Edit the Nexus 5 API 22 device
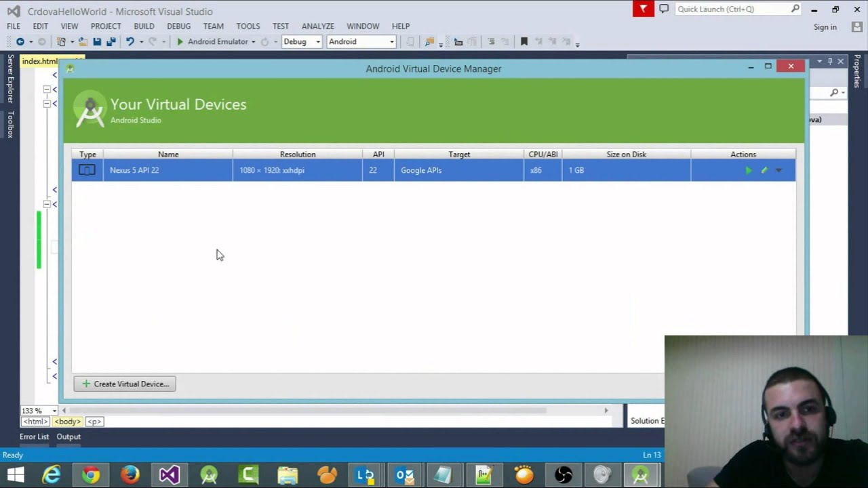The height and width of the screenshot is (488, 868). (764, 171)
